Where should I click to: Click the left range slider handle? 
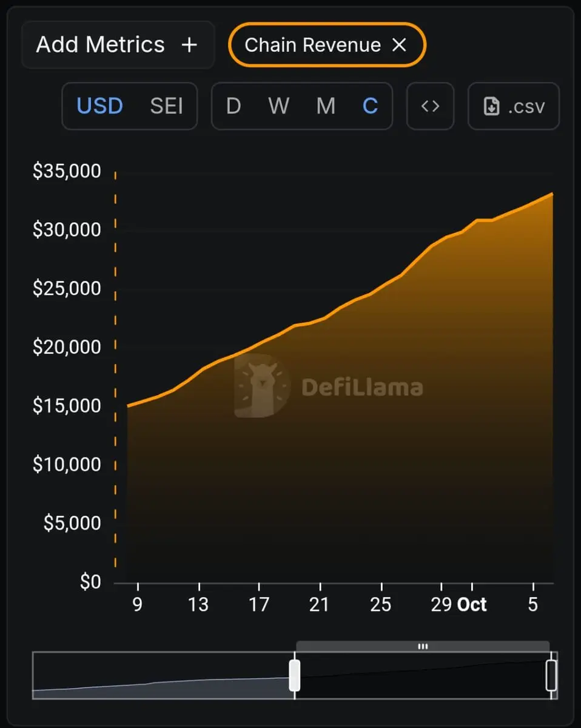click(x=295, y=675)
